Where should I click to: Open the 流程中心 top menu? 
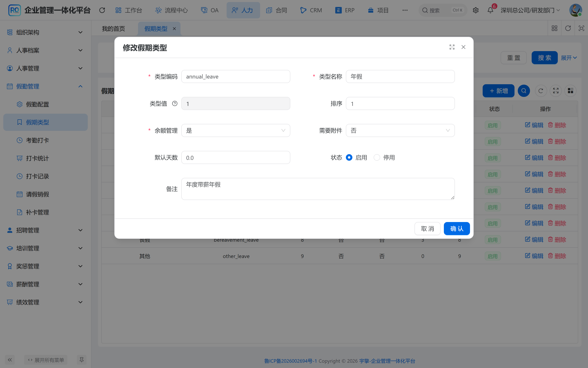click(x=171, y=10)
